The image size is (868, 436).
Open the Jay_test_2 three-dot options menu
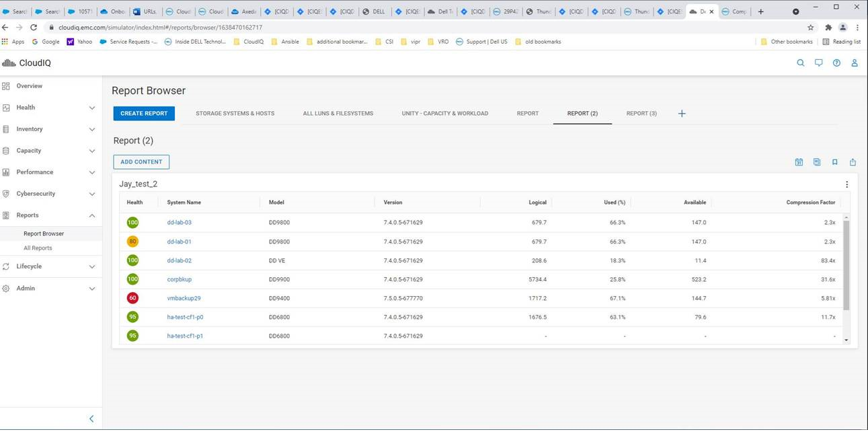846,184
